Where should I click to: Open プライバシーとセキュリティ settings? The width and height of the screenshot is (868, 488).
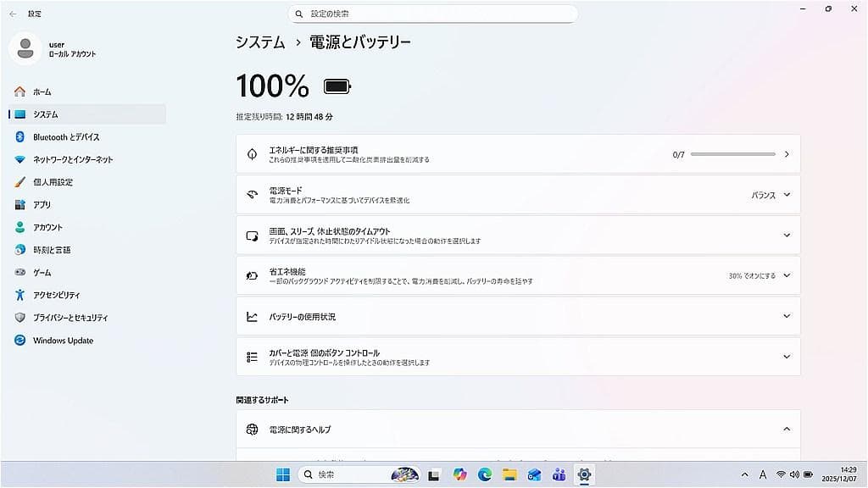pos(73,318)
